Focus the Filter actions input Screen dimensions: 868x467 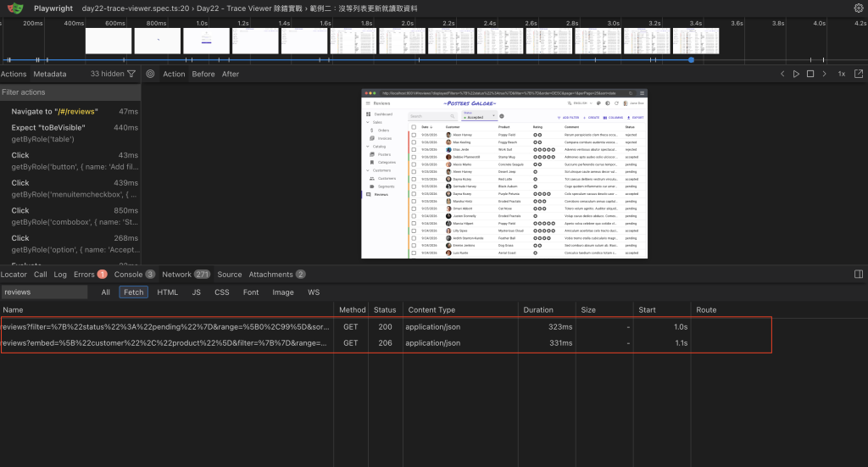[70, 92]
